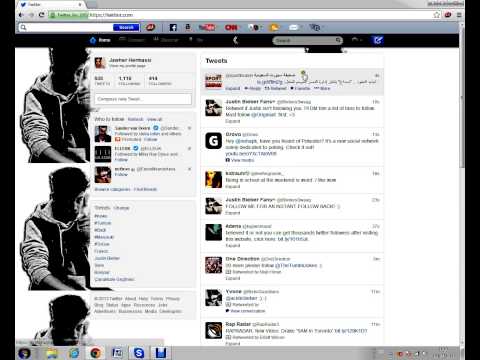Screen dimensions: 480x360
Task: Open the Discover tab in Twitter's navigation
Action: pyautogui.click(x=166, y=40)
